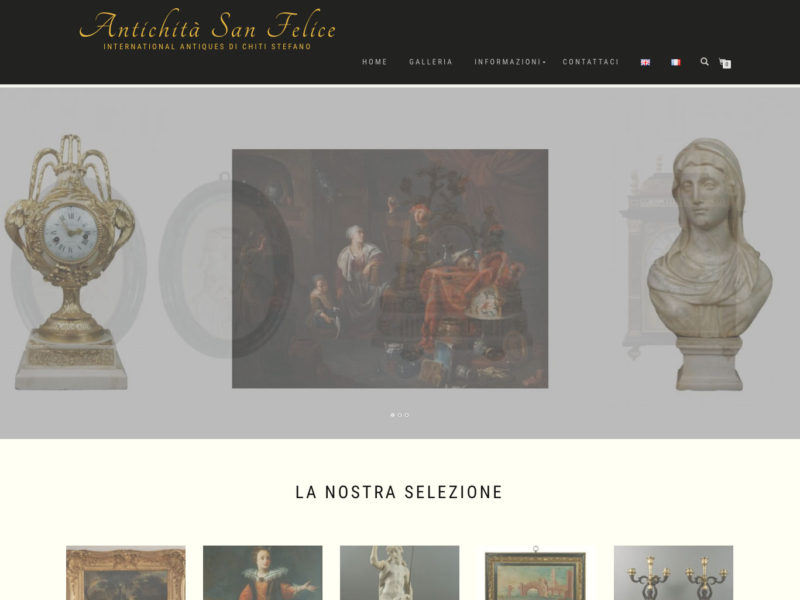Switch to English via UK flag icon
Viewport: 800px width, 600px height.
tap(645, 62)
